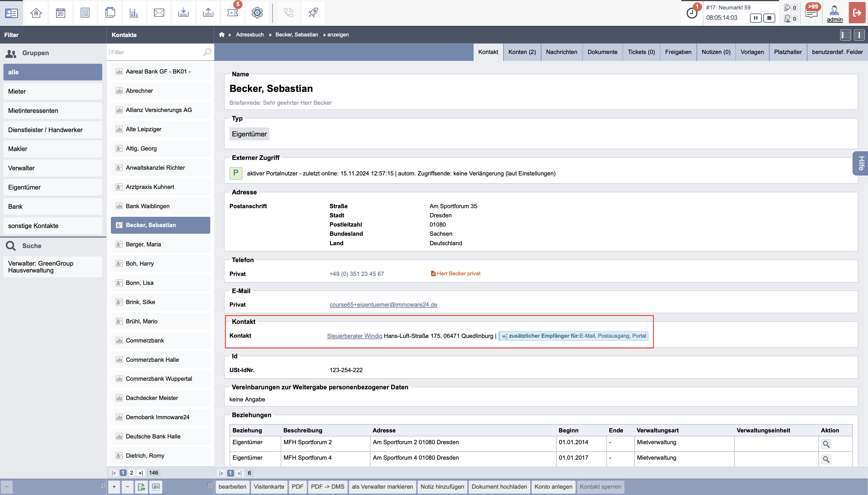Screen dimensions: 868x495
Task: Open the Hilfe side tab
Action: (x=861, y=163)
